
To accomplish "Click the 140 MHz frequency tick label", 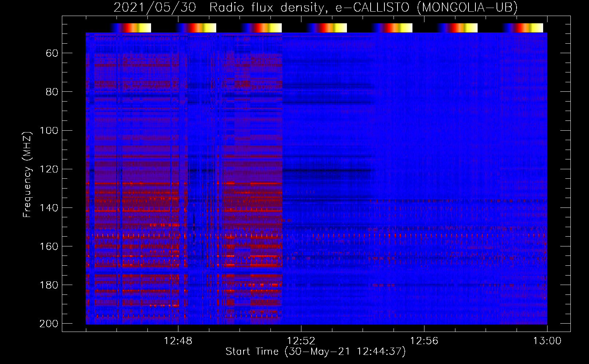I will tap(49, 208).
